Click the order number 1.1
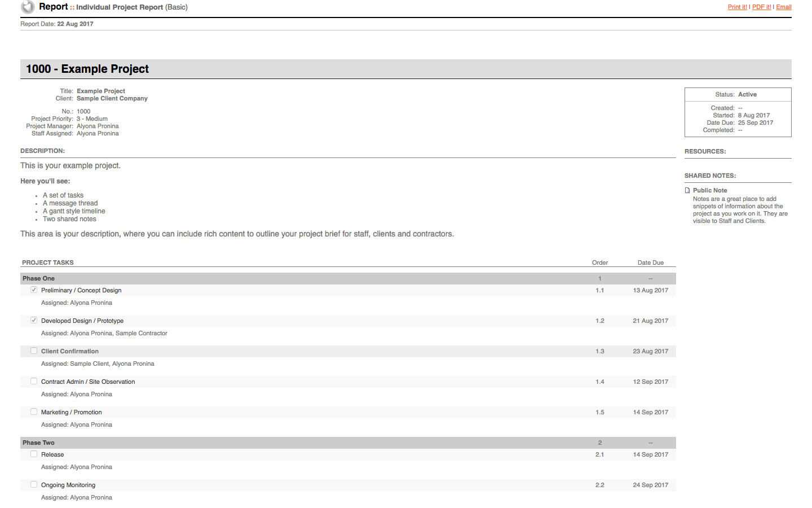 [600, 290]
